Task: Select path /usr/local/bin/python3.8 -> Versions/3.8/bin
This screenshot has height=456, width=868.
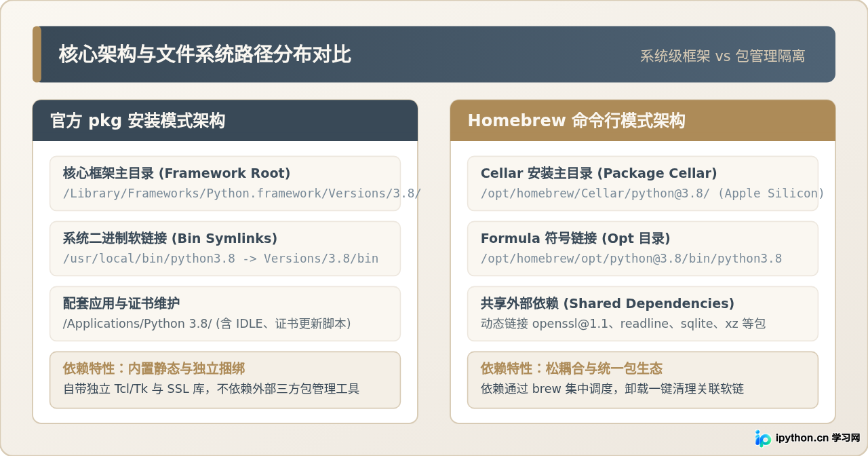Action: coord(220,259)
